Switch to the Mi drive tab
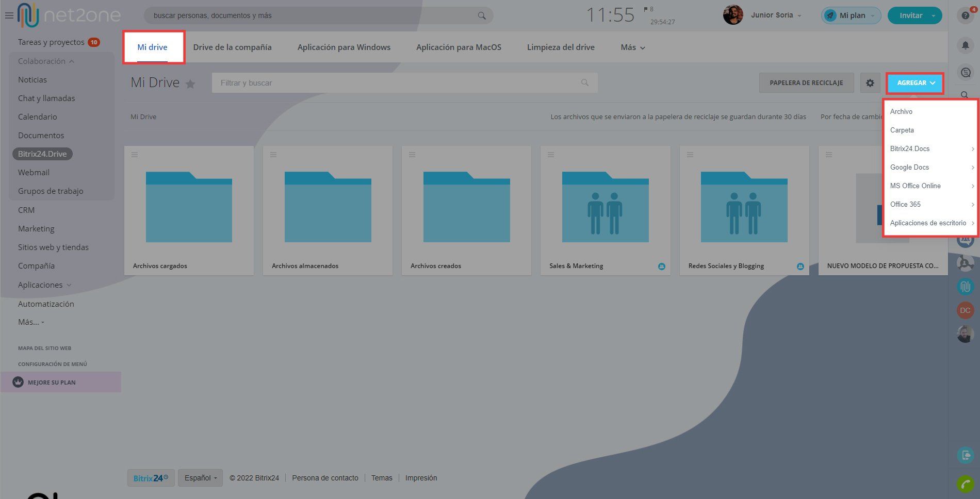This screenshot has width=980, height=499. tap(152, 47)
